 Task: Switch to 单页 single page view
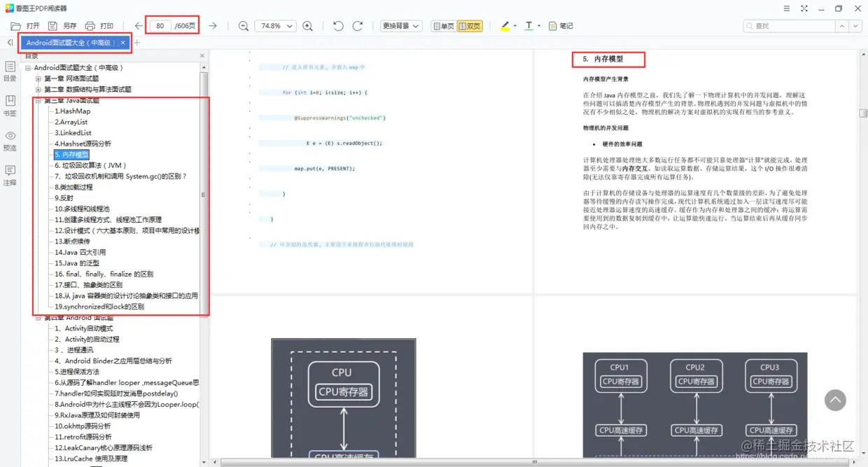(x=443, y=26)
